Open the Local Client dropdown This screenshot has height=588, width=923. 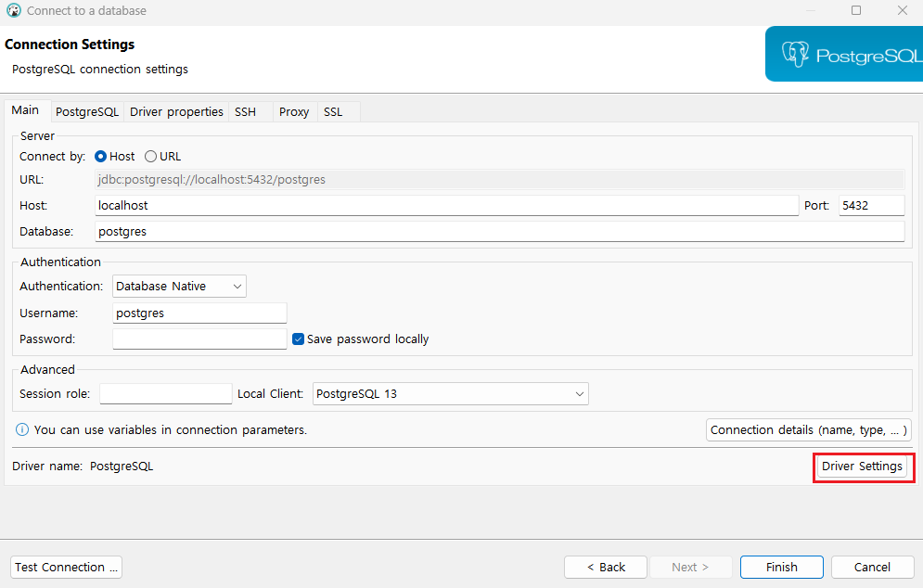pos(450,394)
